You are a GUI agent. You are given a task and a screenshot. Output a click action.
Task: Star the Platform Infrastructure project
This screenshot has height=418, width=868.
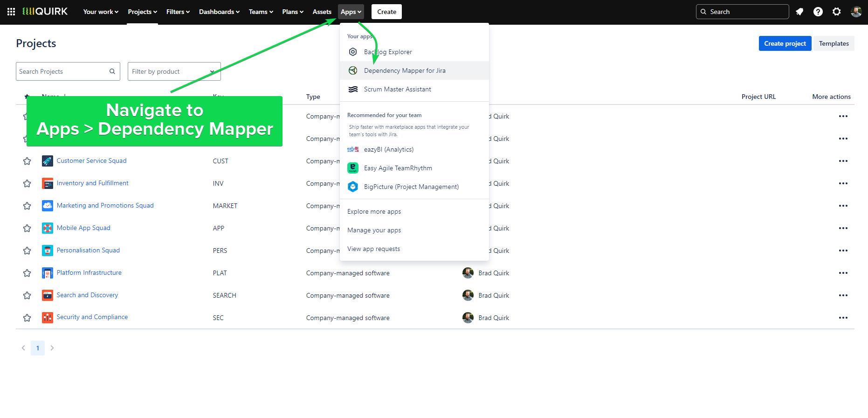click(x=27, y=273)
